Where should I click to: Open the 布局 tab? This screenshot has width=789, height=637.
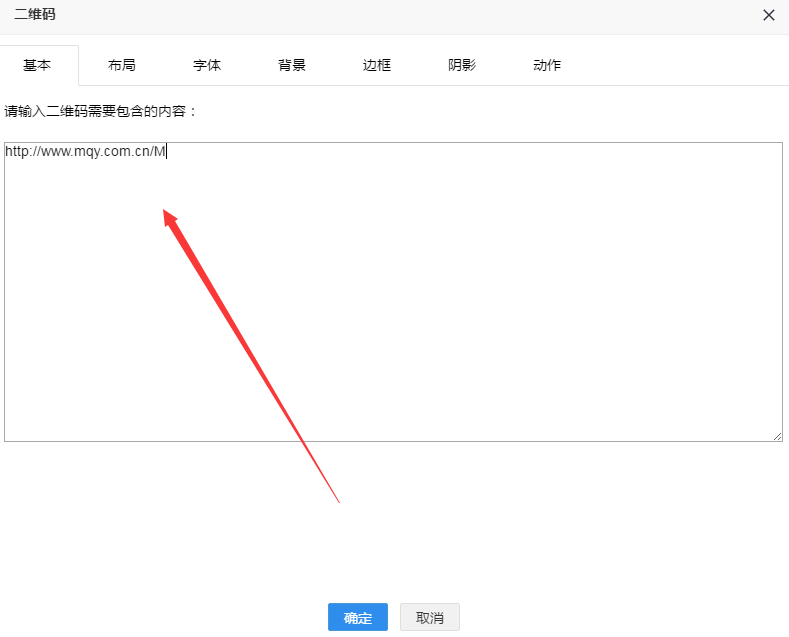click(122, 65)
